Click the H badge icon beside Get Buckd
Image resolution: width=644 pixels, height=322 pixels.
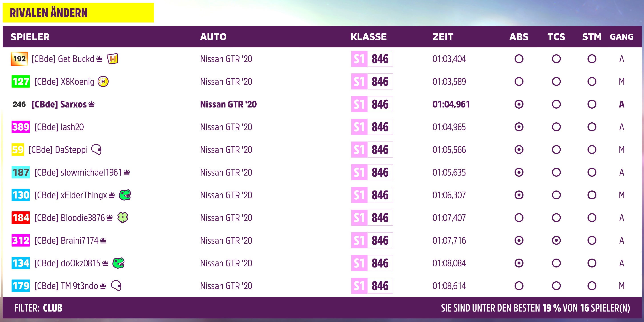click(113, 59)
